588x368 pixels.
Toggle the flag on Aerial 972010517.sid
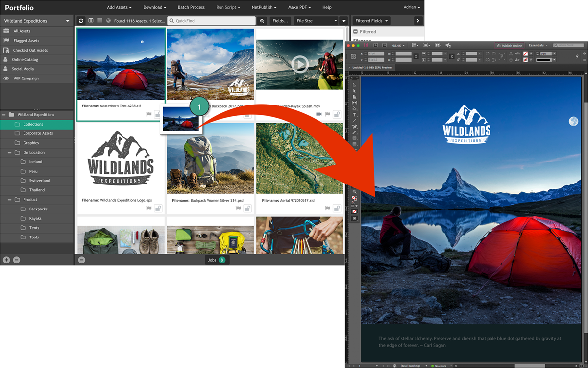pyautogui.click(x=328, y=208)
